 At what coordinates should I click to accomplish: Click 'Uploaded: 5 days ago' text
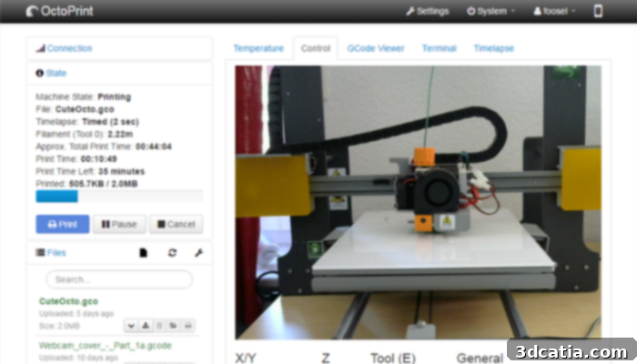[x=76, y=314]
